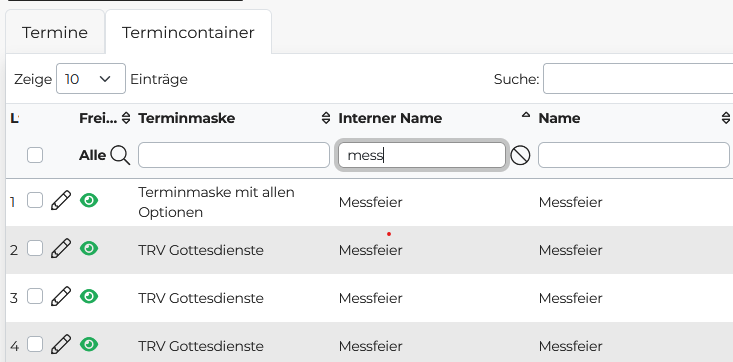Click the pencil edit icon in row 1
Image resolution: width=733 pixels, height=362 pixels.
click(x=61, y=201)
